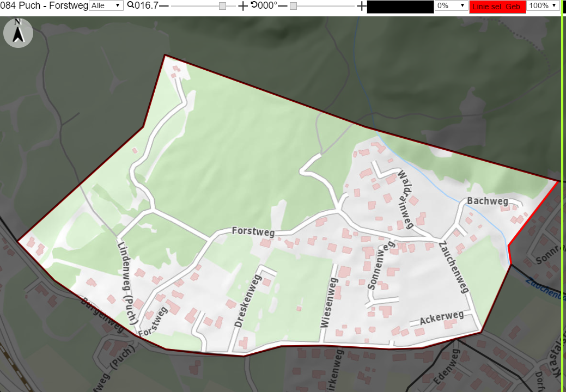Click the rotation slider handle
Viewport: 566px width, 392px height.
point(294,6)
